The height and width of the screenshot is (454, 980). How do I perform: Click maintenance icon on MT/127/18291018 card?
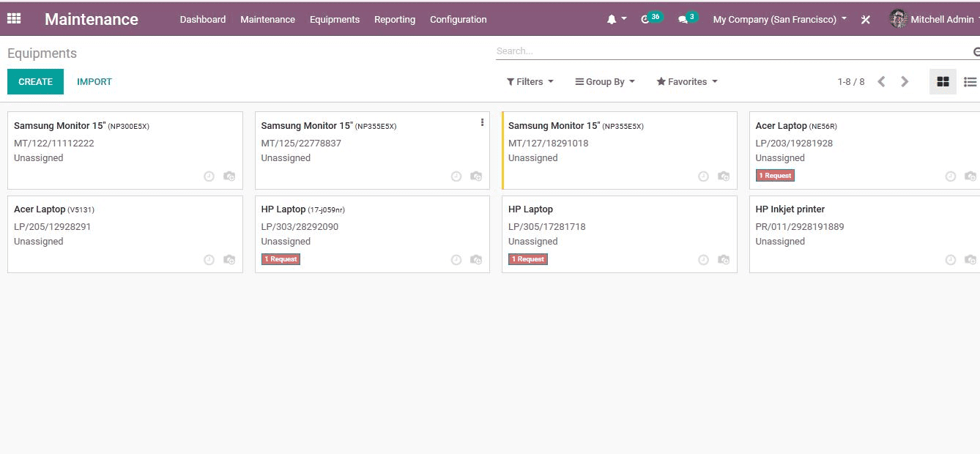coord(724,176)
